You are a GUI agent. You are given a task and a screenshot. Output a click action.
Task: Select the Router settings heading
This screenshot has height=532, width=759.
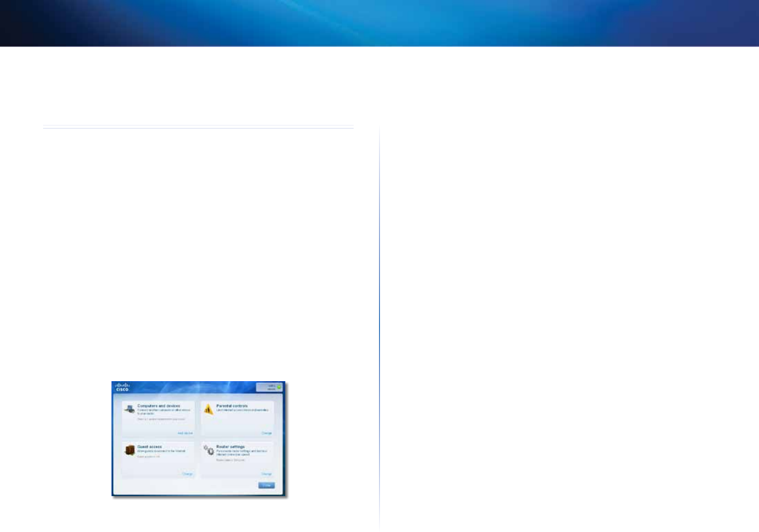click(x=230, y=447)
